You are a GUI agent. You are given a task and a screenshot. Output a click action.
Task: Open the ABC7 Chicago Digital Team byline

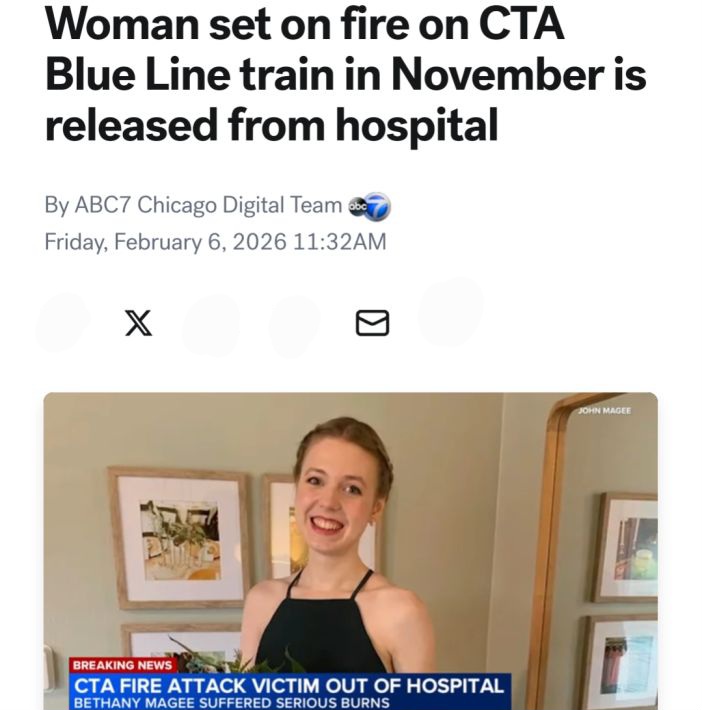(x=208, y=205)
